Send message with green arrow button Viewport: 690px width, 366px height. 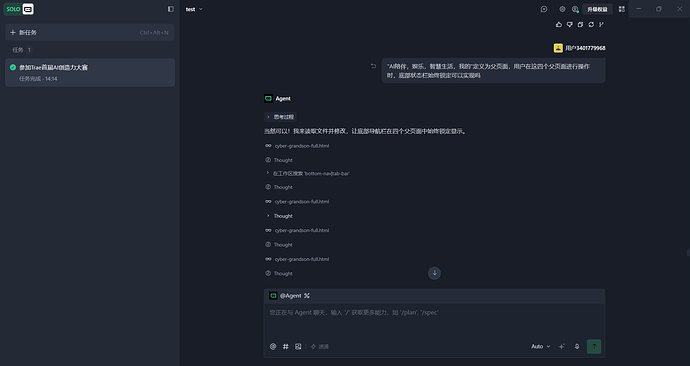(x=594, y=346)
